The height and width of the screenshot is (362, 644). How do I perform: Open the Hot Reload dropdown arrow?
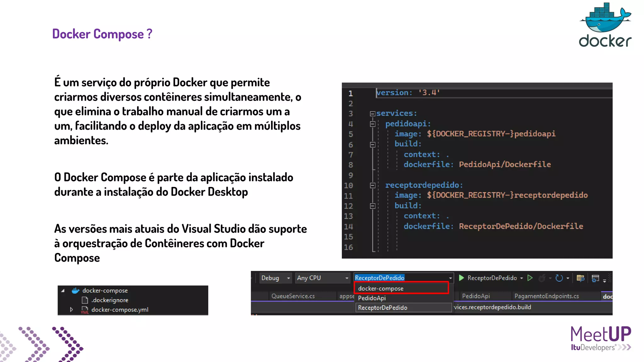[550, 278]
